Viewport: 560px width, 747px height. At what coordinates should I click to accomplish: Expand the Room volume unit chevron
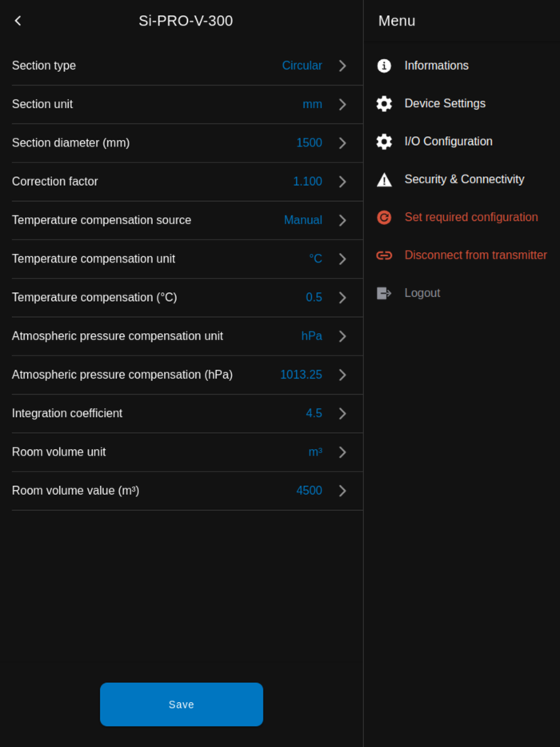342,452
